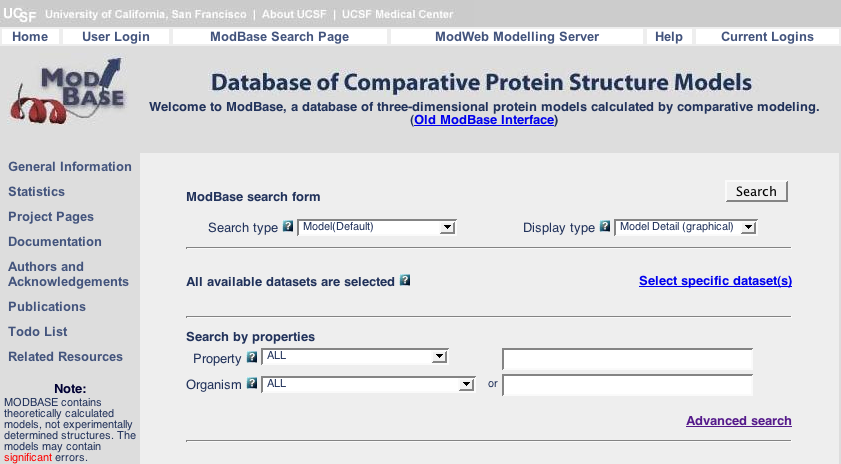Click help icon next to Display type
Image resolution: width=841 pixels, height=464 pixels.
pos(605,227)
